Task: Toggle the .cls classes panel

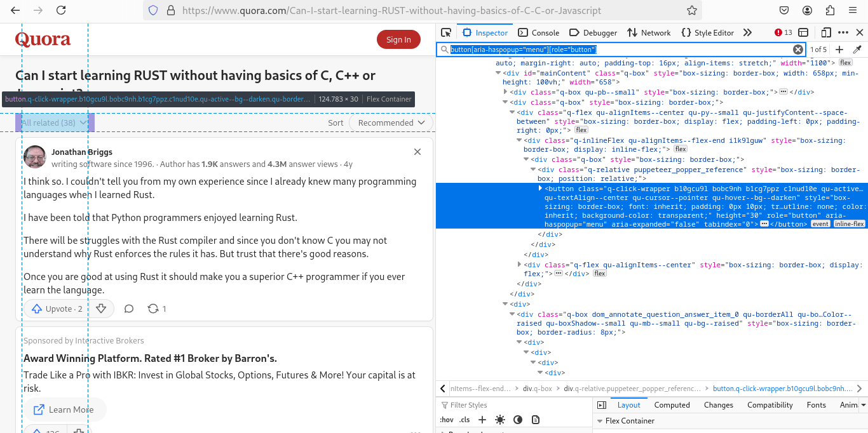Action: (x=465, y=420)
